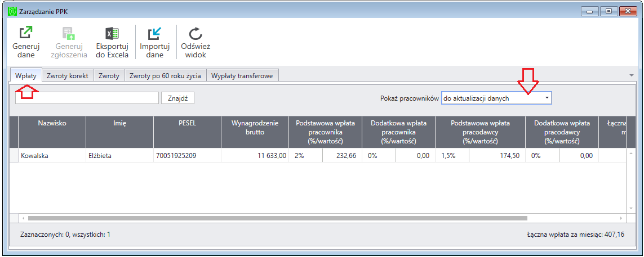Click the horizontal scrollbar left arrow
This screenshot has width=644, height=257.
point(24,218)
